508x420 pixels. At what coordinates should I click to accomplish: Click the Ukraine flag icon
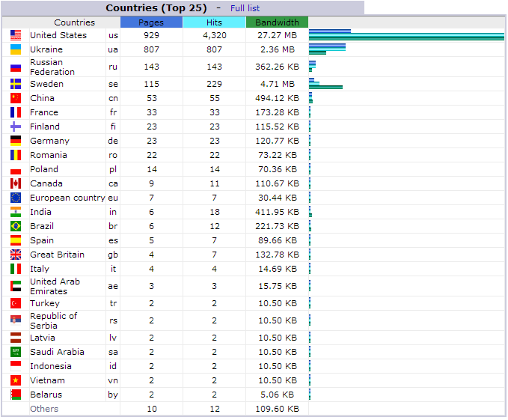coord(16,49)
